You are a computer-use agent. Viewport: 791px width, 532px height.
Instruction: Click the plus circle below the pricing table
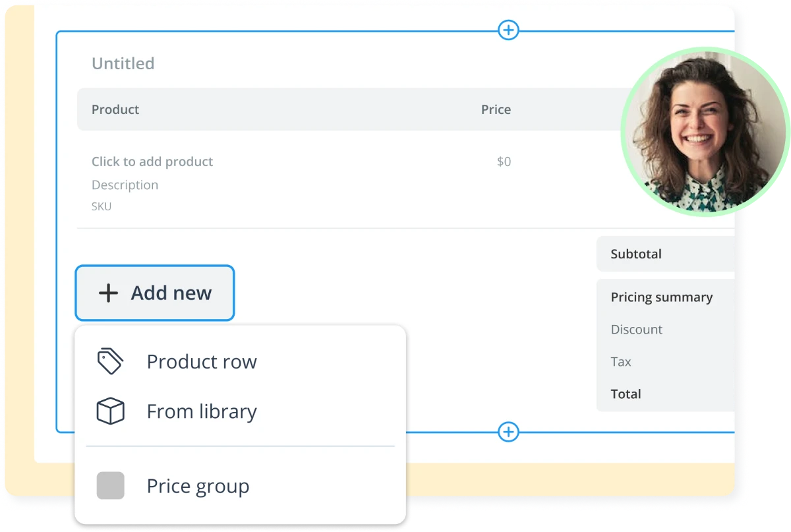[508, 432]
